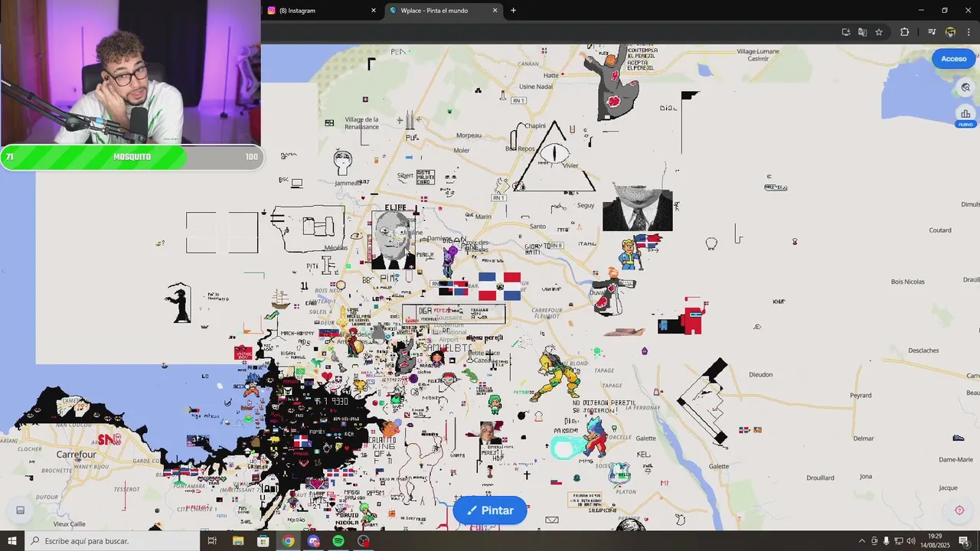Screen dimensions: 980x551
Task: Click the microphone tray icon
Action: [x=887, y=541]
